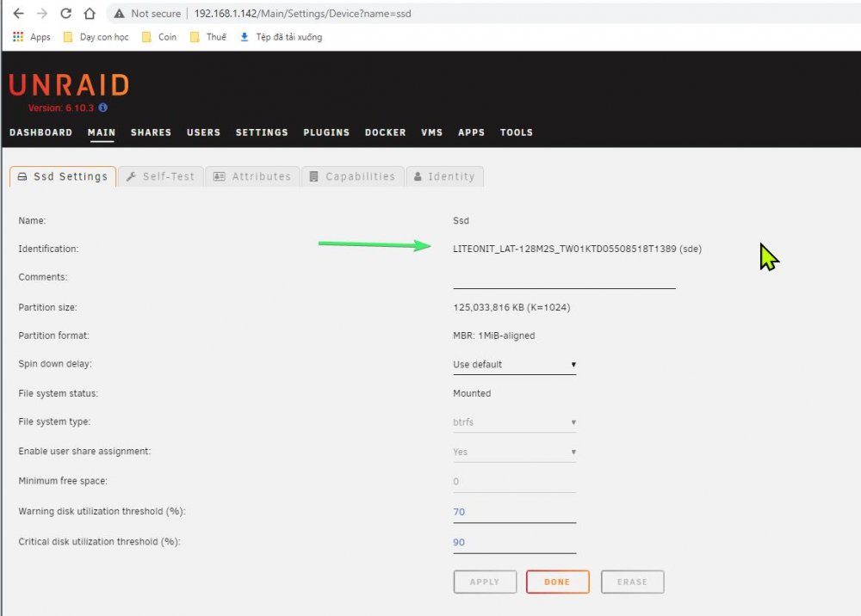The height and width of the screenshot is (616, 861).
Task: Switch to the Attributes tab
Action: pyautogui.click(x=252, y=176)
